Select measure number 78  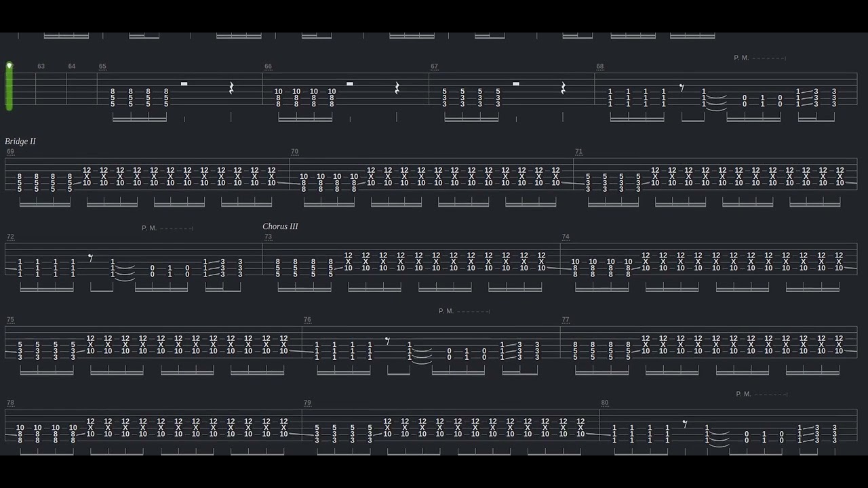pos(10,403)
